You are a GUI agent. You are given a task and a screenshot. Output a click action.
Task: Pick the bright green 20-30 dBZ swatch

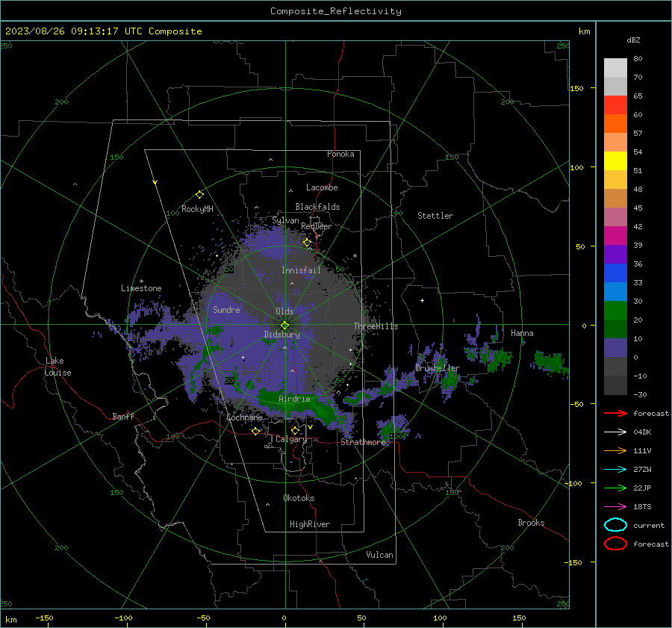615,310
